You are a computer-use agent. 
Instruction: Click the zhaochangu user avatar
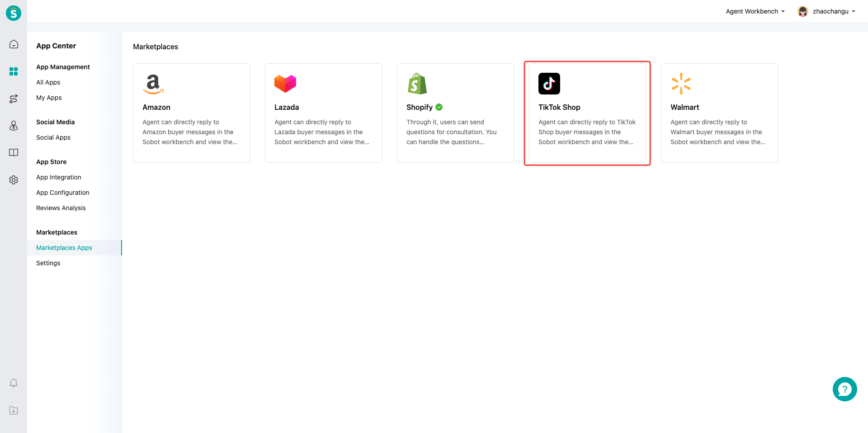click(803, 11)
